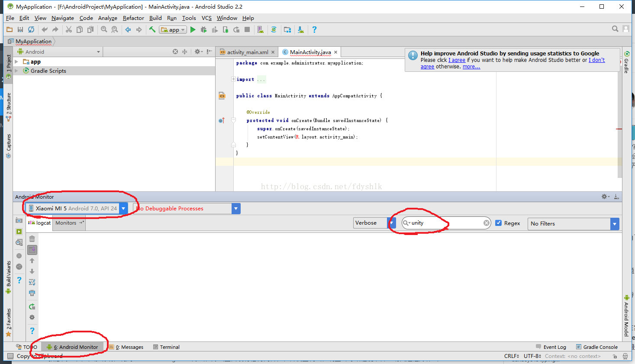Open the Refactor menu
This screenshot has width=635, height=364.
(133, 18)
